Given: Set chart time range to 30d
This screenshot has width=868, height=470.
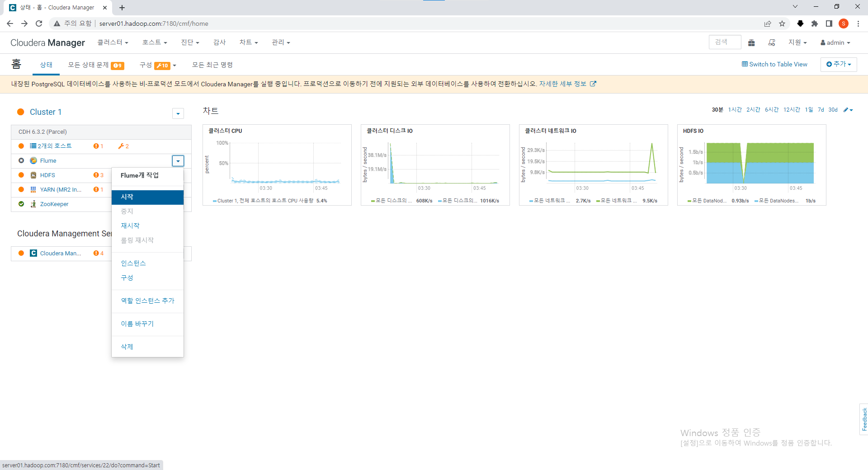Looking at the screenshot, I should 833,110.
